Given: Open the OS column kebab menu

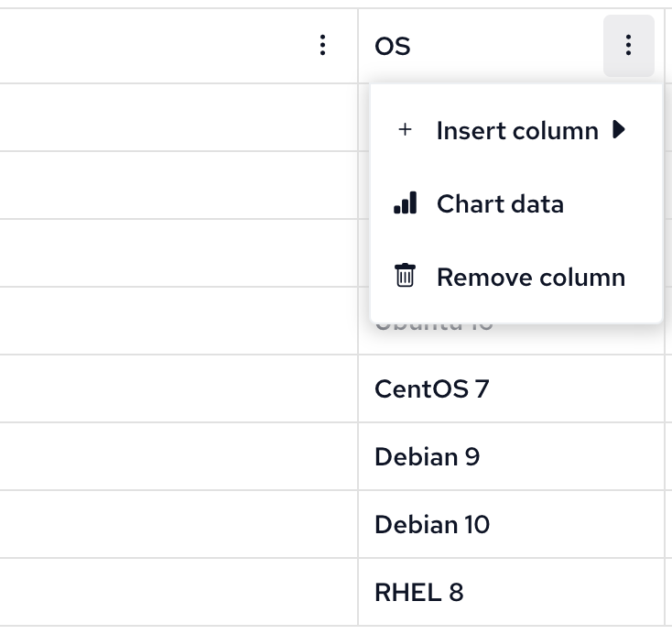Looking at the screenshot, I should (628, 46).
